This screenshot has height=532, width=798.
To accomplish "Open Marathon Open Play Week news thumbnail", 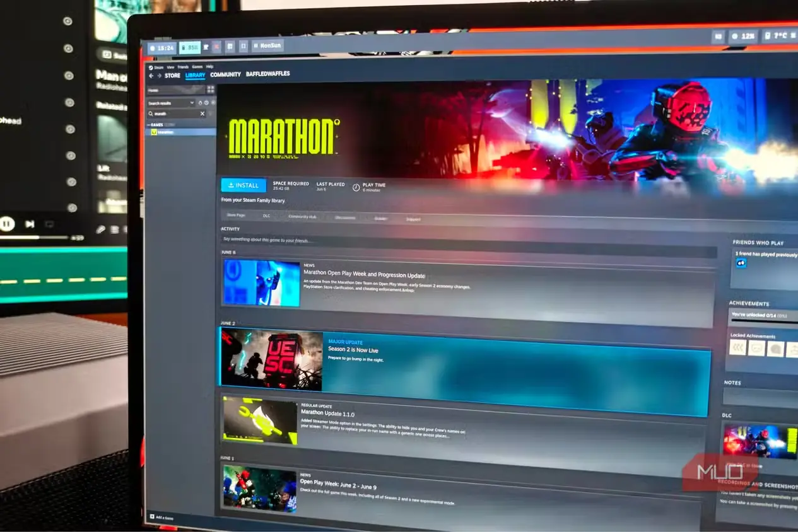I will coord(261,283).
